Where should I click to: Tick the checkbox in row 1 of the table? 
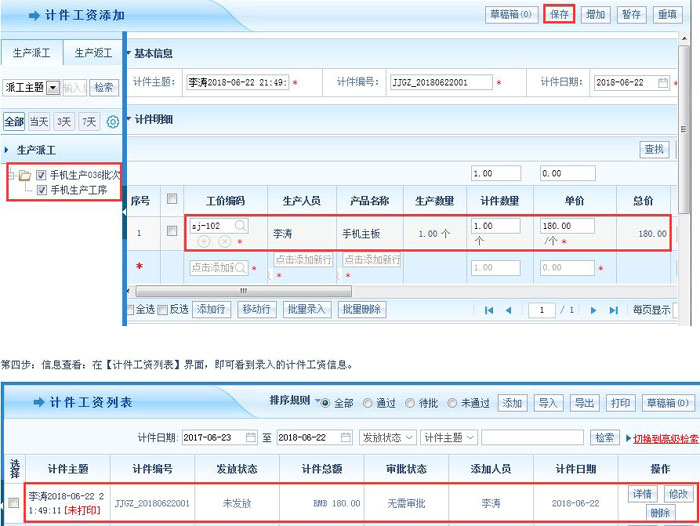coord(172,232)
